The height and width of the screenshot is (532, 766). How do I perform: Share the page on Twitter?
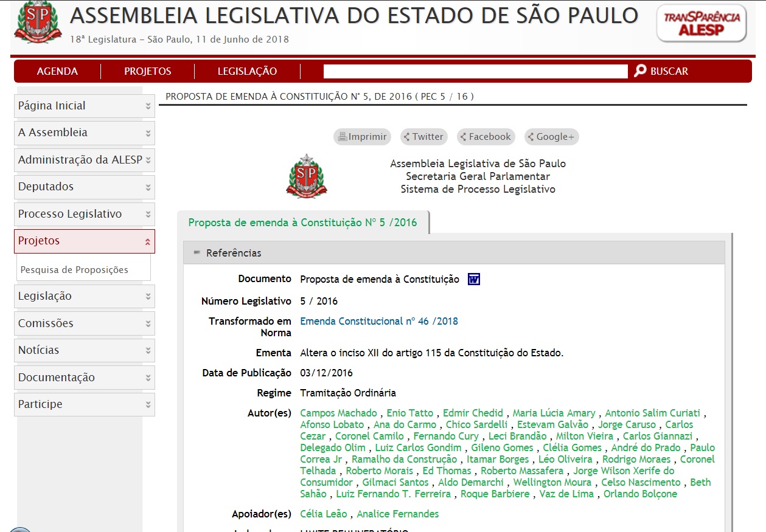tap(423, 137)
